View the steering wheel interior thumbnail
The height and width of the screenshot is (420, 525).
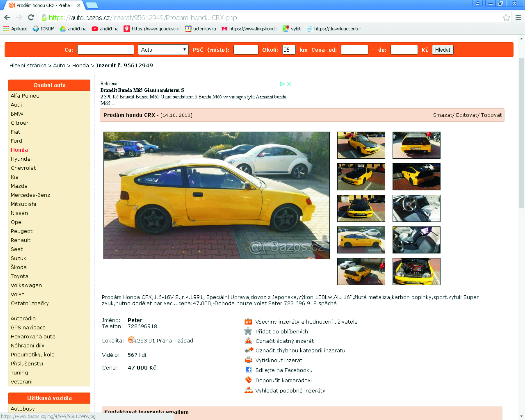(x=416, y=208)
